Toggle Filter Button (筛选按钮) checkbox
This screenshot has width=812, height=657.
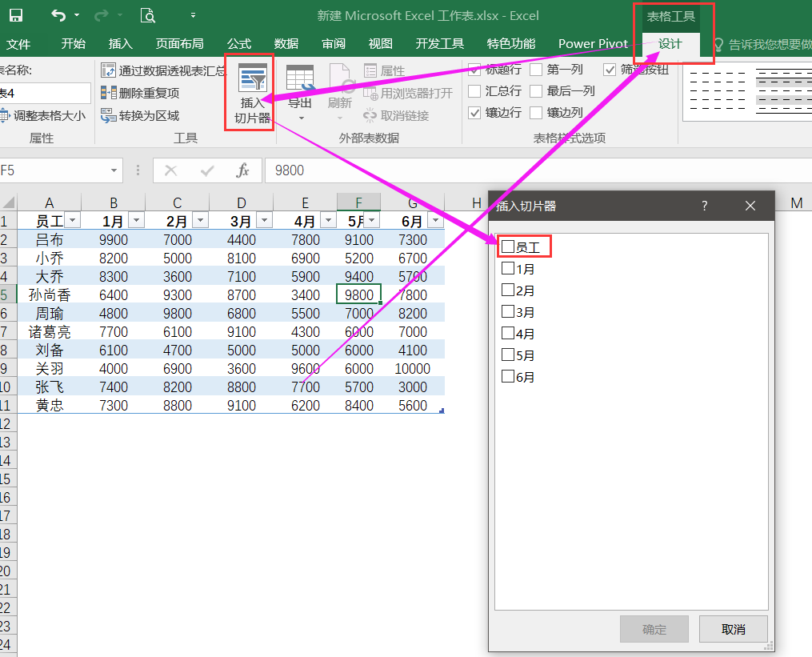click(610, 70)
